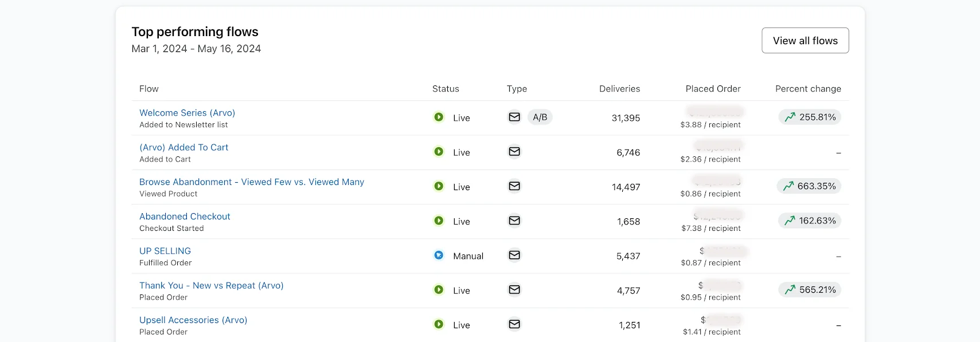Click the email type icon for Welcome Series
Screen dimensions: 980x342
coord(514,117)
